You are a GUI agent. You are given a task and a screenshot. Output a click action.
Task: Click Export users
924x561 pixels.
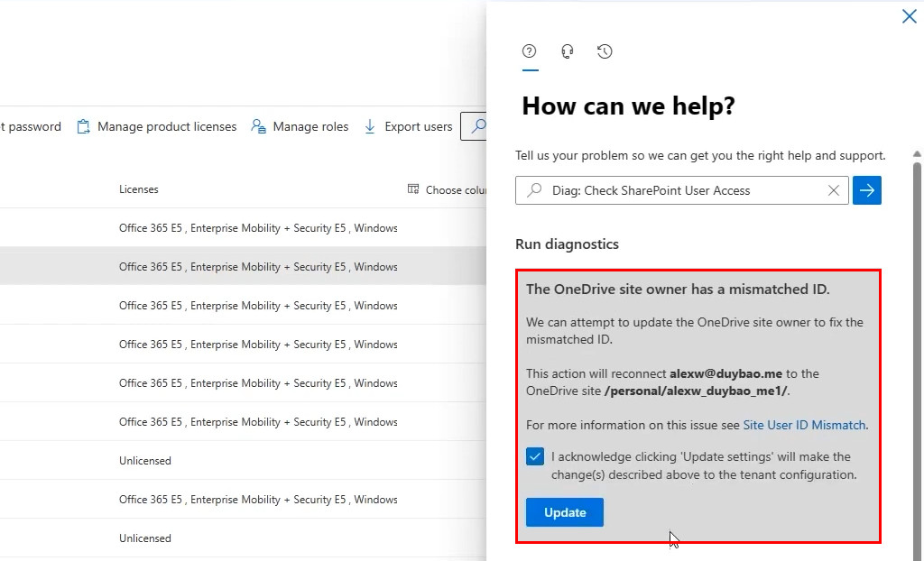click(x=408, y=126)
